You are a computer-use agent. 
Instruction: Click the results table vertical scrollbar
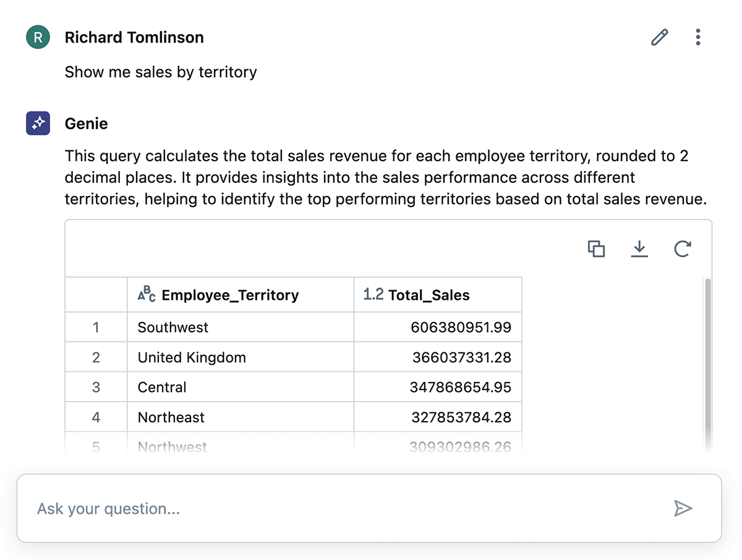[708, 358]
